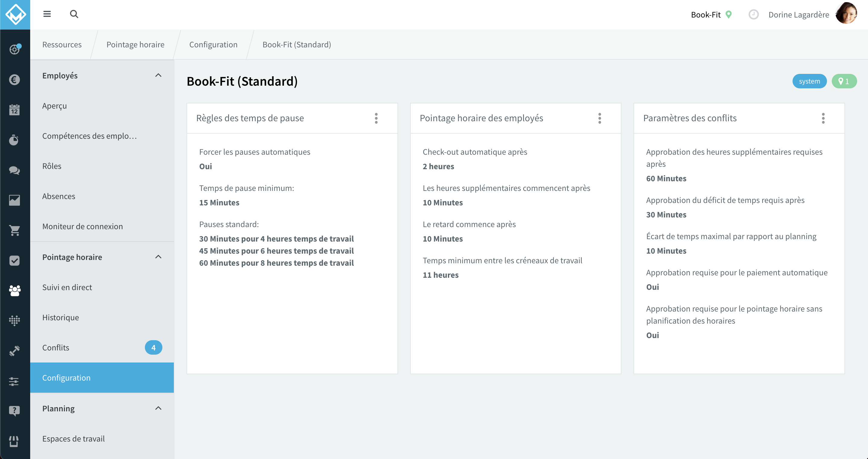Open the euro finance sidebar icon

point(14,80)
